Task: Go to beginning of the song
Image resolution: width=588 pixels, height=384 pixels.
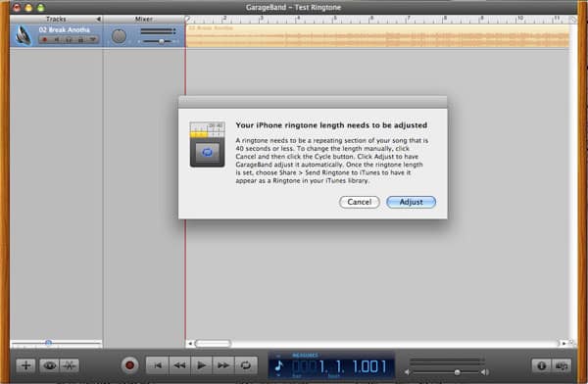Action: coord(158,365)
